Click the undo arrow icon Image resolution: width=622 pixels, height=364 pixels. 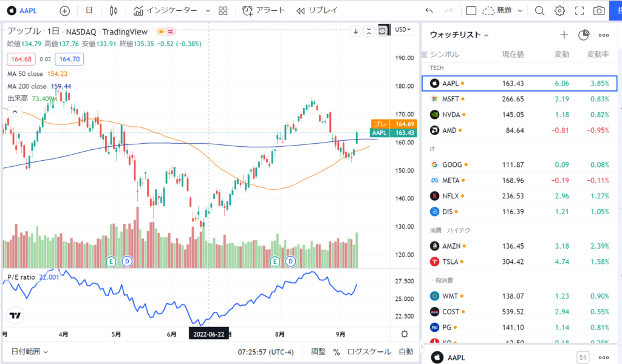[429, 11]
